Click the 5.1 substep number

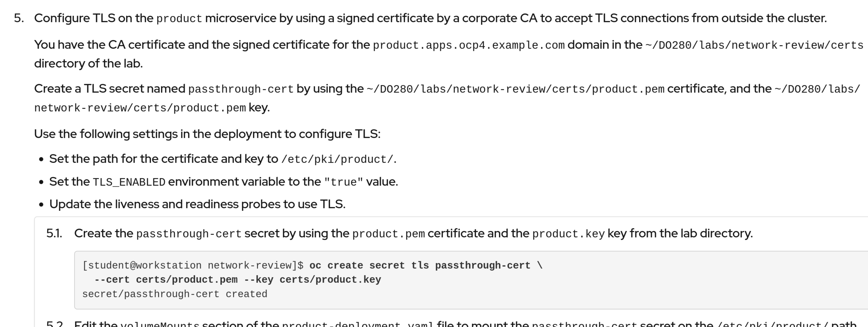coord(54,233)
